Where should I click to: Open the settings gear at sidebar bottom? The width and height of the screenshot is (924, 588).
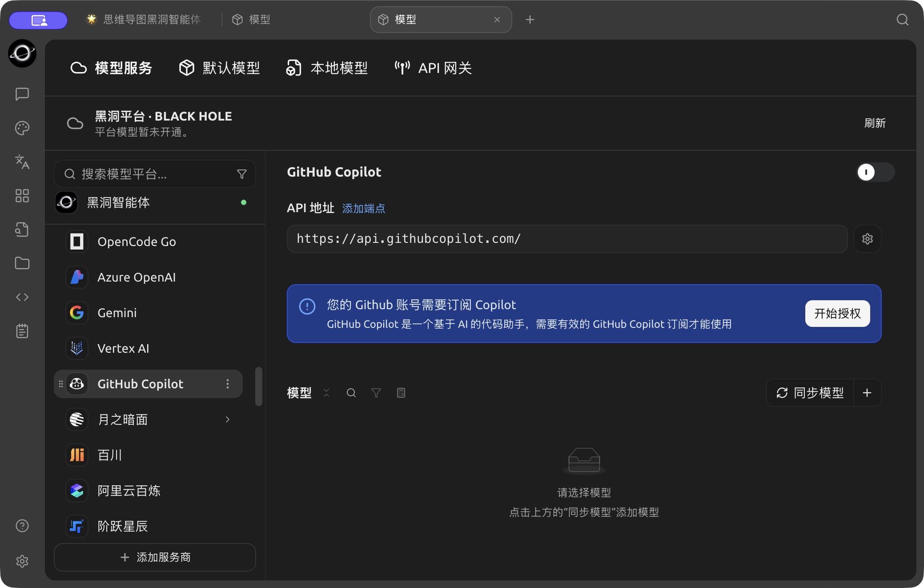click(x=22, y=561)
